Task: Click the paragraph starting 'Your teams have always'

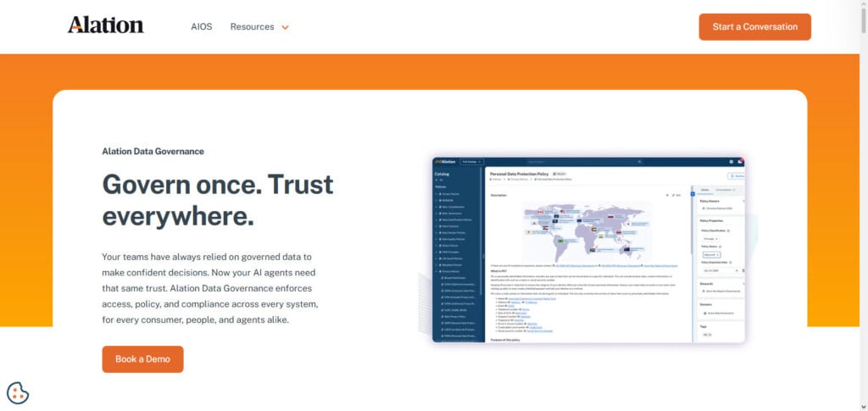Action: pos(210,288)
